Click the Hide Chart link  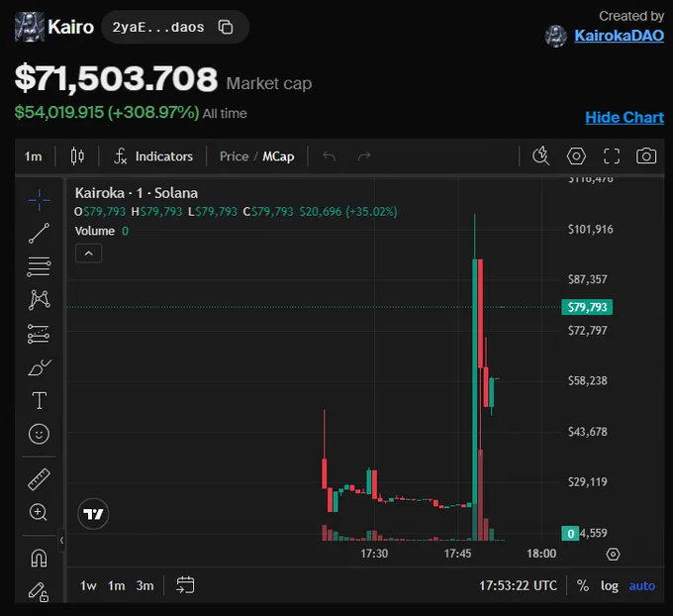click(625, 117)
